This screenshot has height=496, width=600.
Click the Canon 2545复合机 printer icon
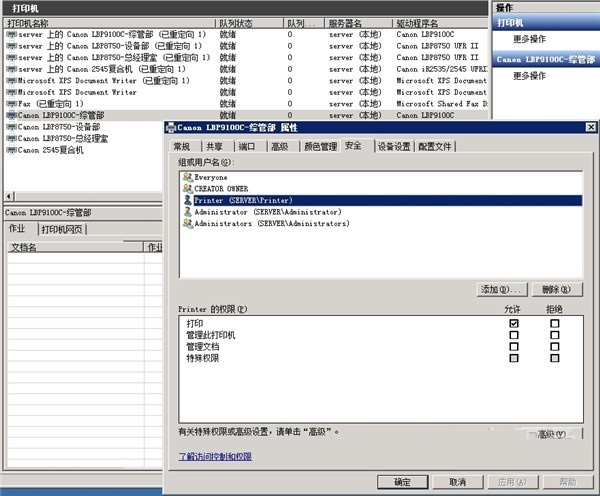[12, 150]
